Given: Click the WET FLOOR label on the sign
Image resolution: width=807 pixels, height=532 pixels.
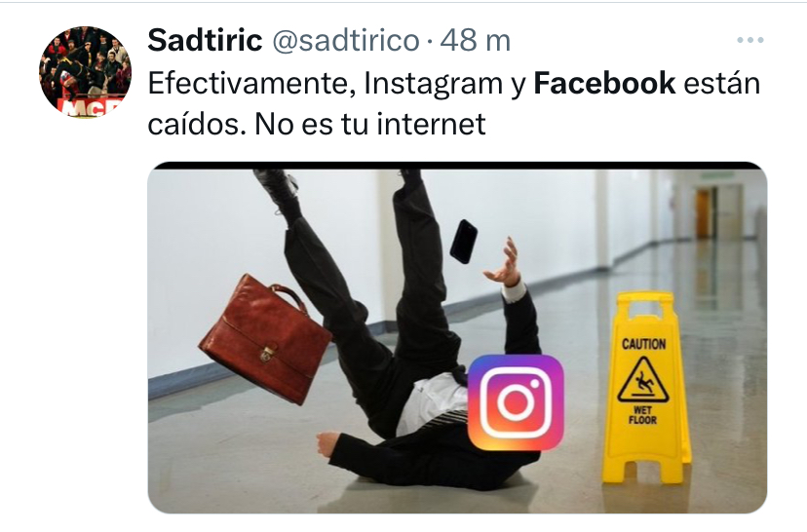Looking at the screenshot, I should pos(642,415).
